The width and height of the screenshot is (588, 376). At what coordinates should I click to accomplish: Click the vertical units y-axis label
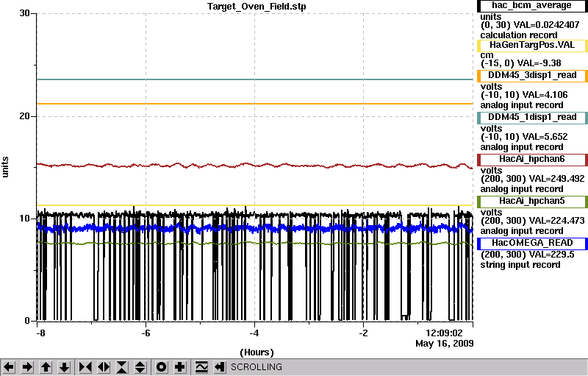tap(5, 167)
